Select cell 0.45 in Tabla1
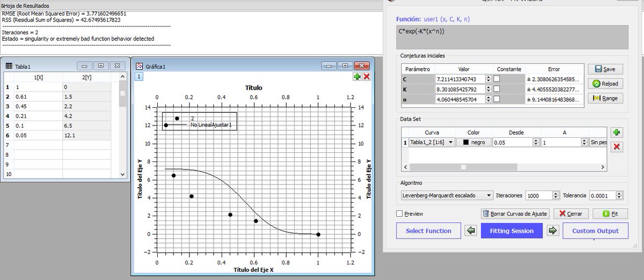This screenshot has height=280, width=644. (x=38, y=106)
